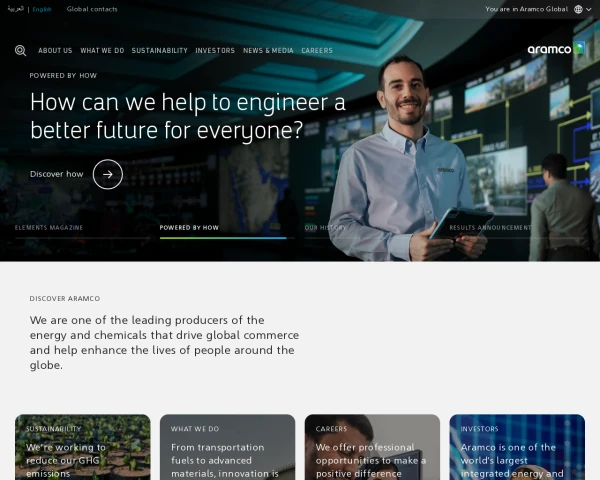Show the Our History slide
The height and width of the screenshot is (480, 600).
click(325, 228)
